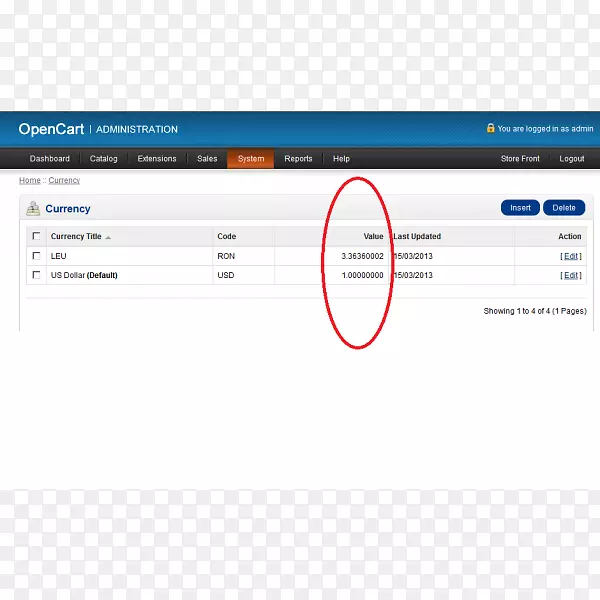
Task: Click the Showing 1 to 4 text
Action: click(x=535, y=311)
